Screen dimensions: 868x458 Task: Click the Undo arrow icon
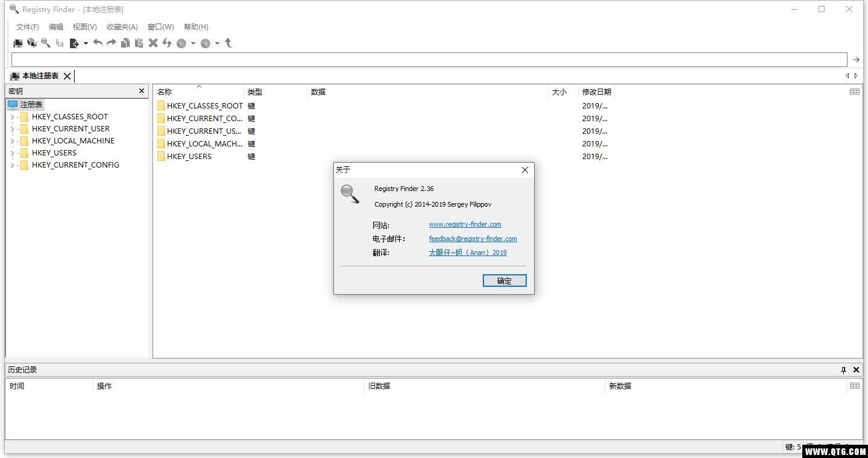tap(98, 43)
